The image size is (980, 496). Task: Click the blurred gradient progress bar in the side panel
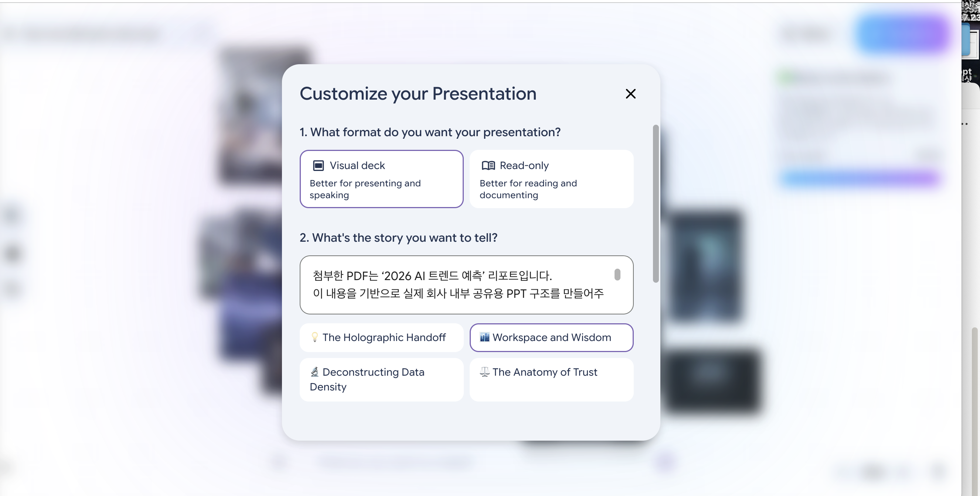(x=860, y=178)
